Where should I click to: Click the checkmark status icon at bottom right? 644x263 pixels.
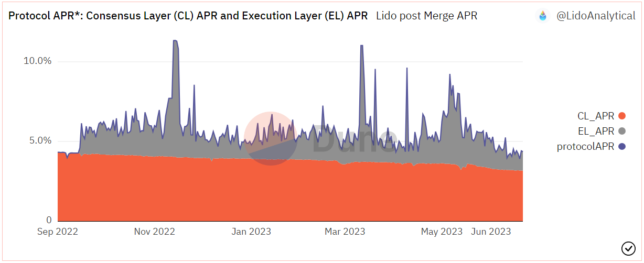(x=628, y=248)
